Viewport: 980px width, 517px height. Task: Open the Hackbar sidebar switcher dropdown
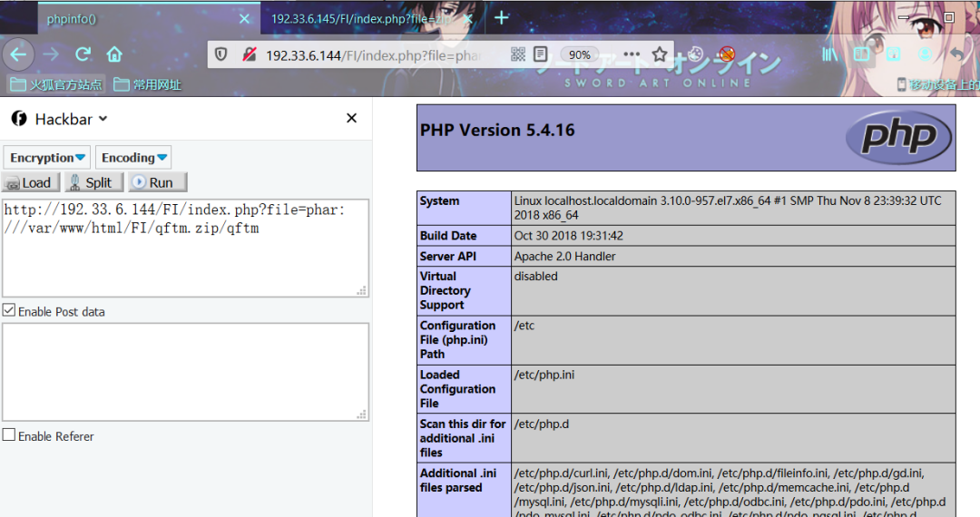pos(72,119)
